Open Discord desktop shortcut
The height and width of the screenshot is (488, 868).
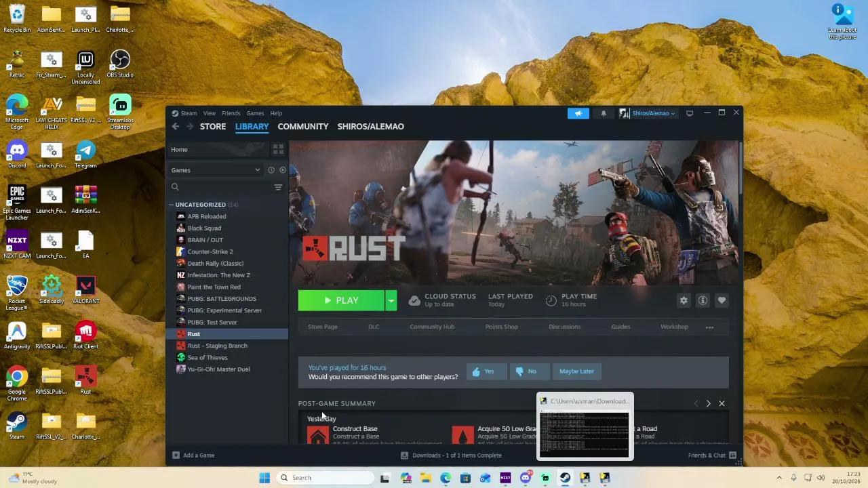(x=17, y=155)
